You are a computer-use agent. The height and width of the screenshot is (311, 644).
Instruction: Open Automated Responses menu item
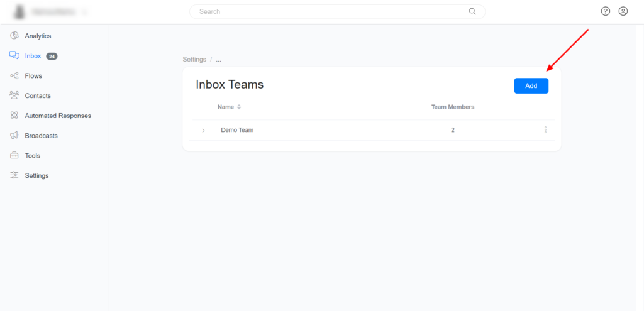point(58,116)
